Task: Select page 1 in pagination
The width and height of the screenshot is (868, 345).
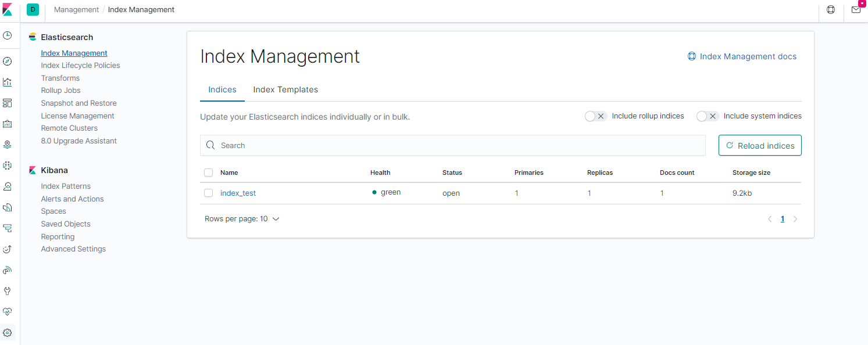Action: [783, 219]
